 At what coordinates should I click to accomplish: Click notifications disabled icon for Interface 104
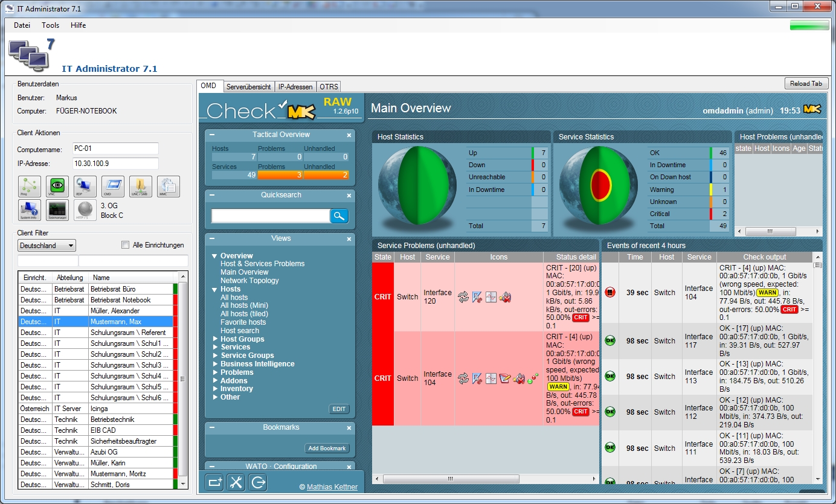519,378
